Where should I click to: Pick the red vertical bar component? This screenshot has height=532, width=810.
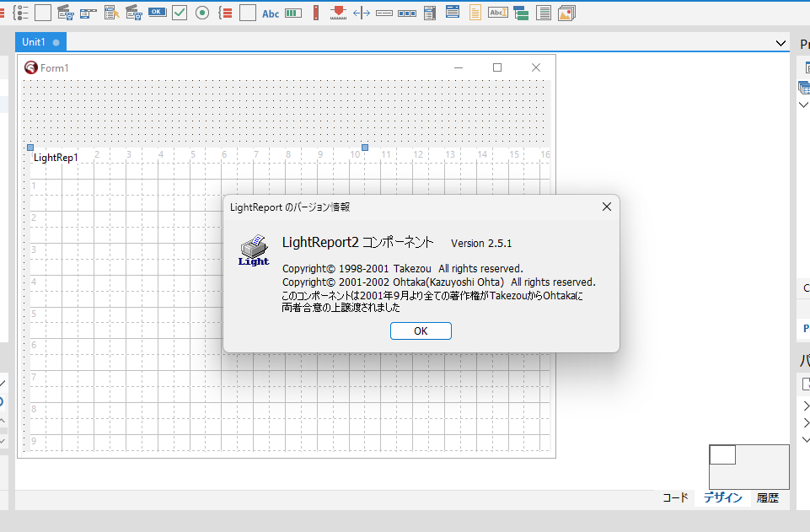click(x=315, y=13)
